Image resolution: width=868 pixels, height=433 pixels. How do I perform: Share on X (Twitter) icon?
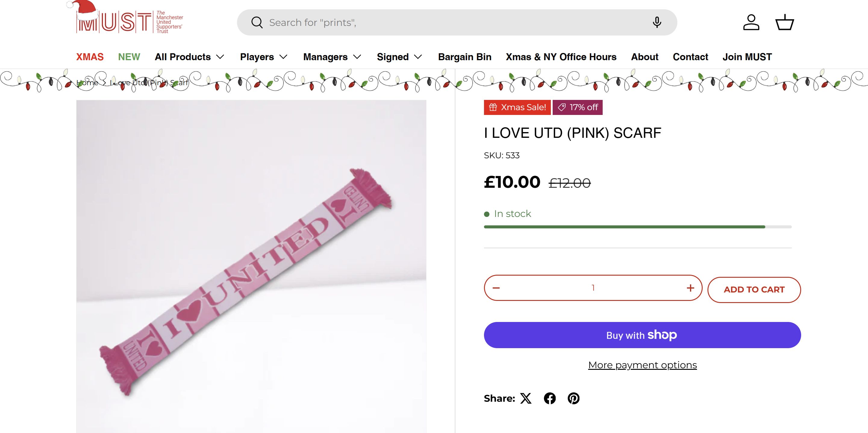tap(526, 398)
